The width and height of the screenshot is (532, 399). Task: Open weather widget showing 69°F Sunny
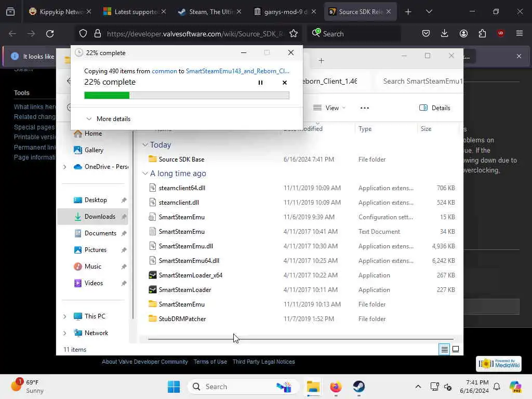tap(27, 386)
